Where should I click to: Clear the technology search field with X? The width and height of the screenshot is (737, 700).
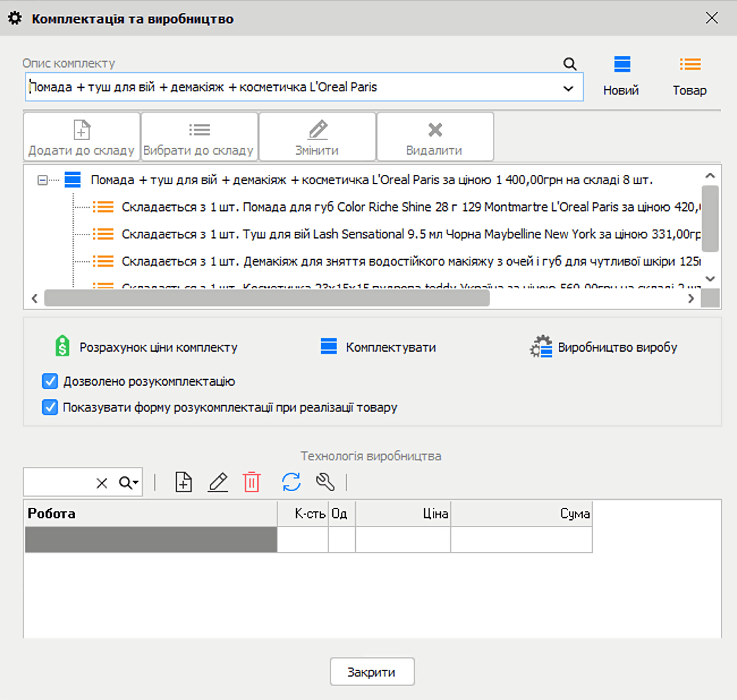[x=102, y=483]
